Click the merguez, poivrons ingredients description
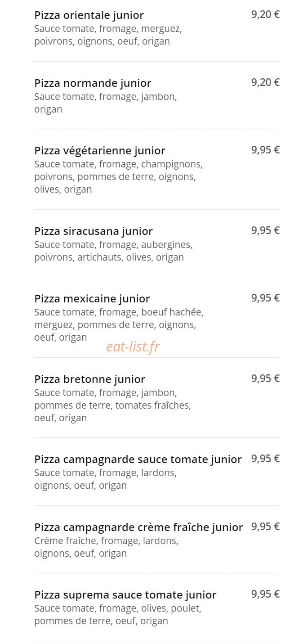294x644 pixels. point(108,35)
